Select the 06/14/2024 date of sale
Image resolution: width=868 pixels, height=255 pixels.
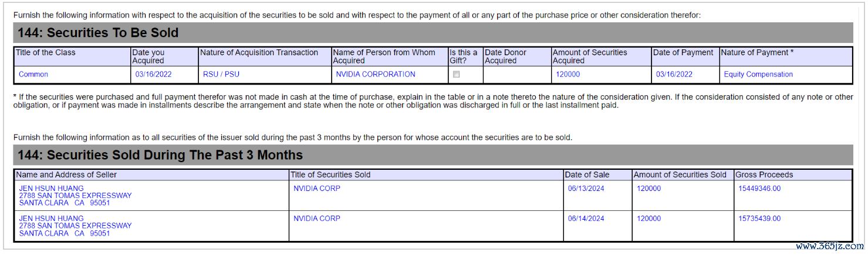click(586, 219)
